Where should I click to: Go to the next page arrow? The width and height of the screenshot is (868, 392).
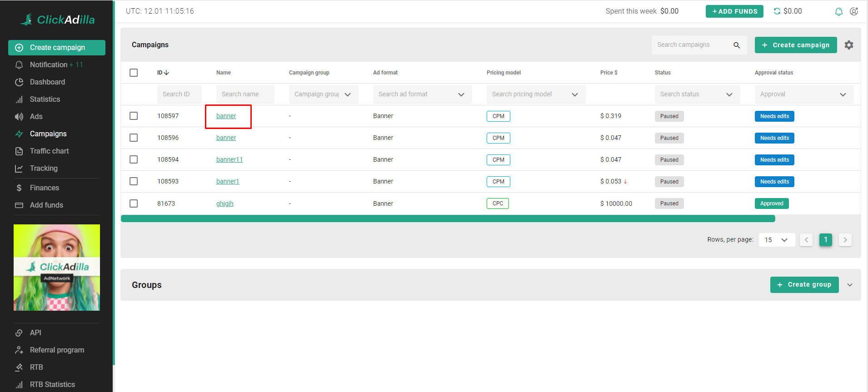pyautogui.click(x=845, y=240)
